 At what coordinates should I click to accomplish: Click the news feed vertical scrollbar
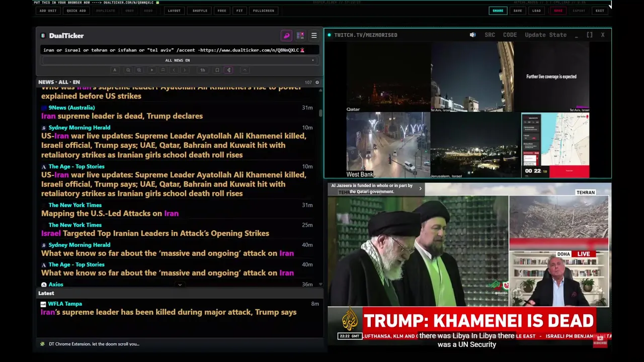tap(321, 113)
